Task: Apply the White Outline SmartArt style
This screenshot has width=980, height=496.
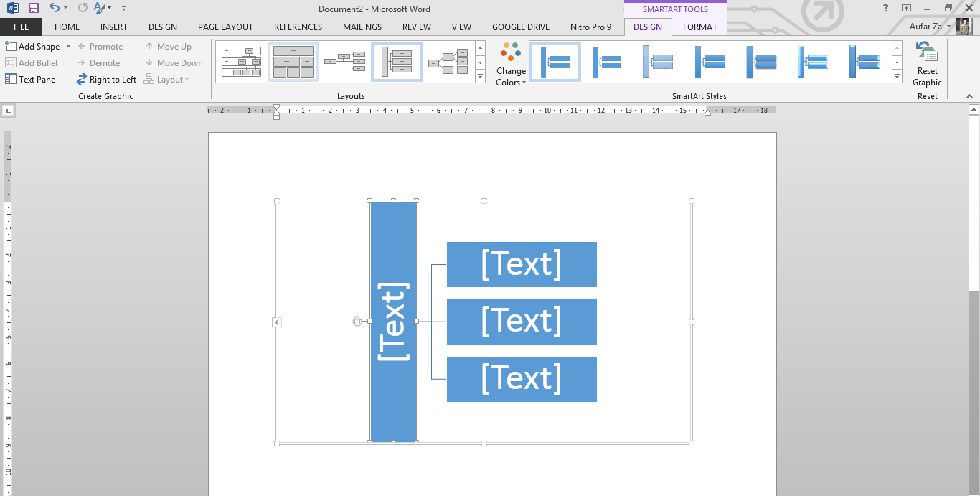Action: click(x=607, y=62)
